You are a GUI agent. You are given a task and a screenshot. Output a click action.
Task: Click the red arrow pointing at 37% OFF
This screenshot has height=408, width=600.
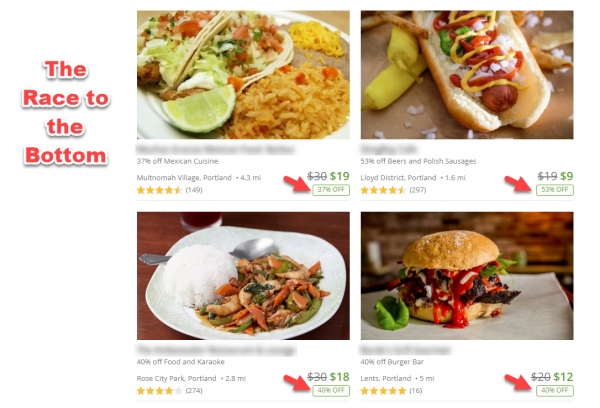click(x=297, y=183)
